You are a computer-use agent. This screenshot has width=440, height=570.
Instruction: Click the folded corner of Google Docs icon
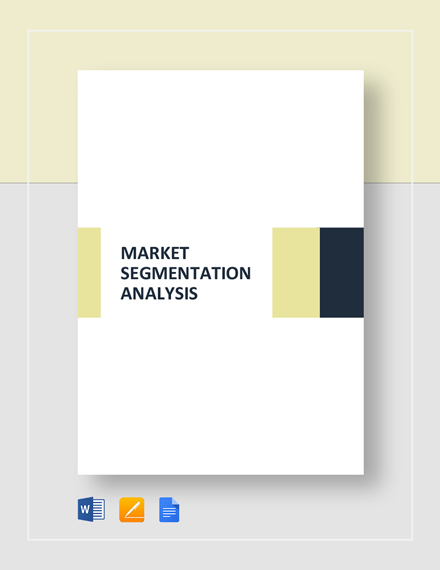[x=175, y=501]
